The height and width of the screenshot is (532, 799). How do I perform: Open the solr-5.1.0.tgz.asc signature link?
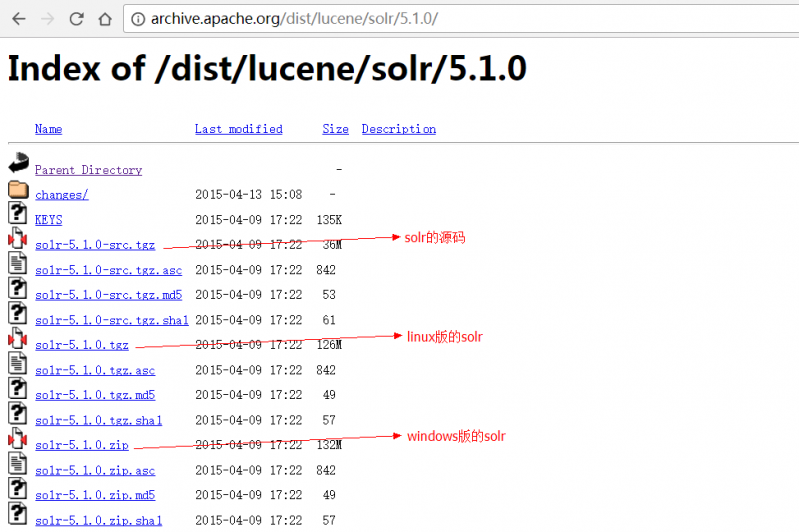pos(95,370)
